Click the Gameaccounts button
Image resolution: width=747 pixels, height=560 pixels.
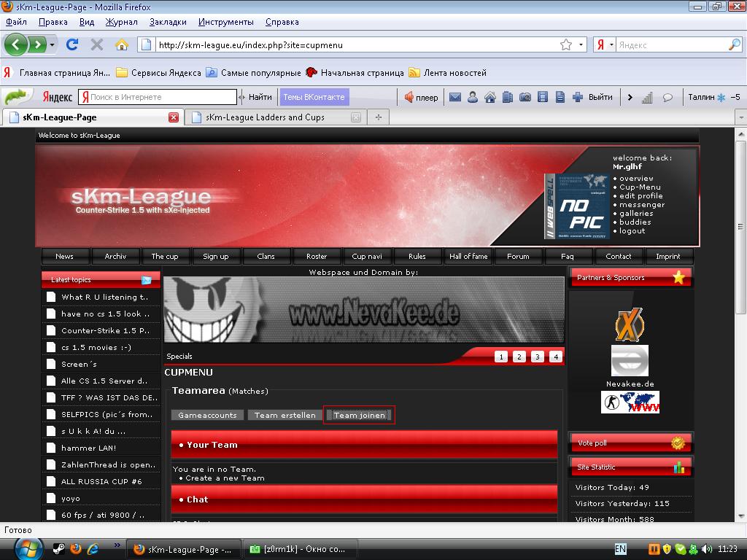(207, 415)
